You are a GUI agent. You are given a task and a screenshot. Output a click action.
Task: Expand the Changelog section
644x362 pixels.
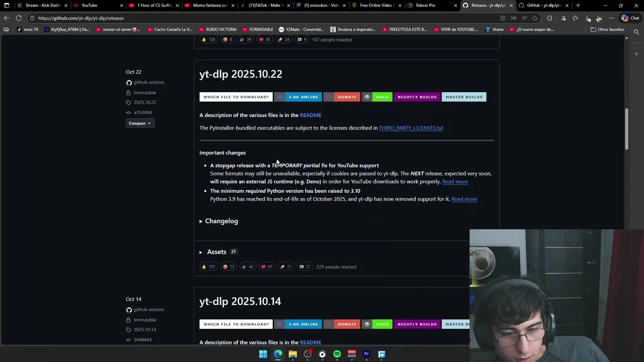tap(219, 221)
